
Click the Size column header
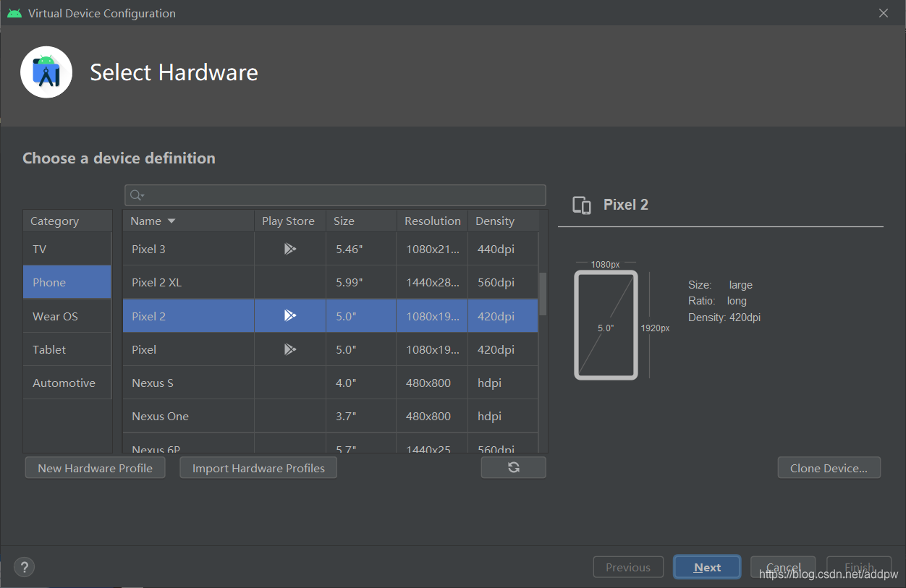pyautogui.click(x=361, y=221)
